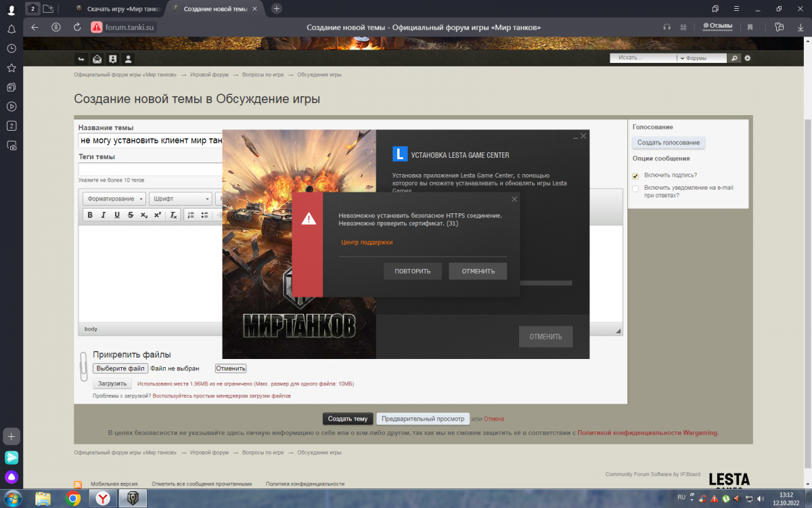Click 'Выберите файл' button

120,368
